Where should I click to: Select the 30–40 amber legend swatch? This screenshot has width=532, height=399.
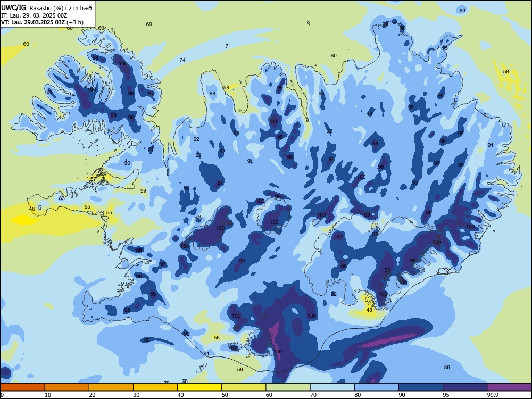[155, 387]
